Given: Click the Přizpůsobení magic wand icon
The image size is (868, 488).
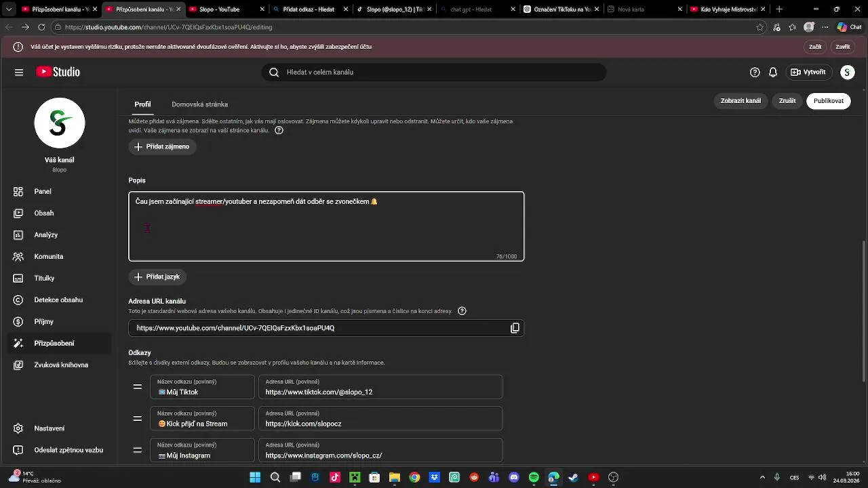Looking at the screenshot, I should (19, 344).
